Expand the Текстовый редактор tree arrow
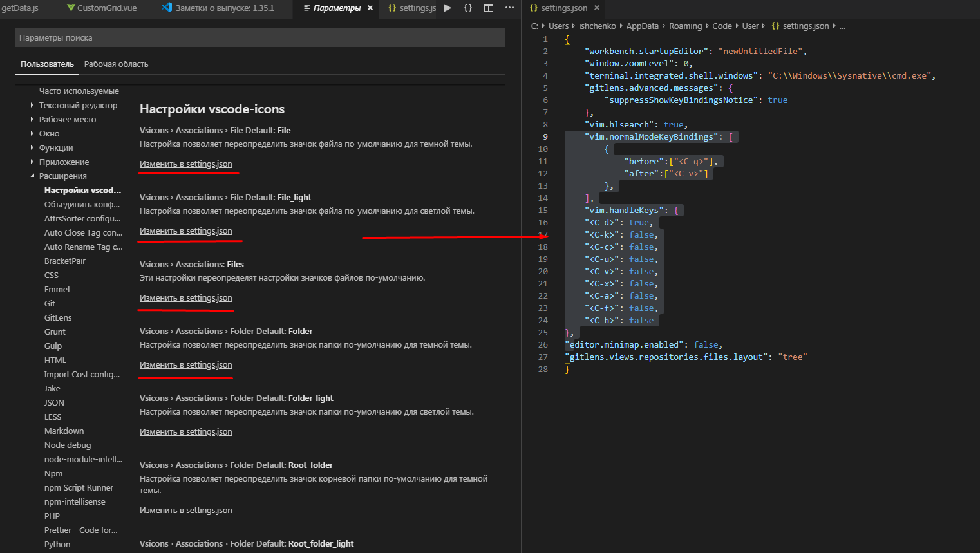 [x=32, y=105]
